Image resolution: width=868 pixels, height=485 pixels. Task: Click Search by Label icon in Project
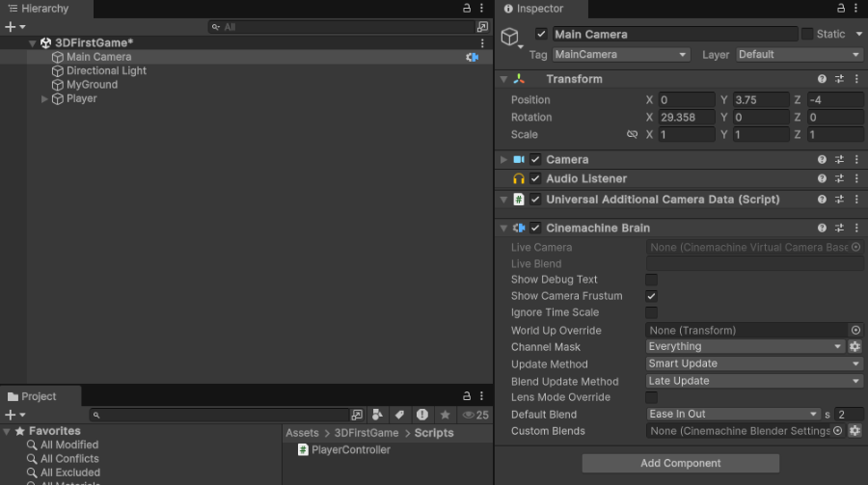pyautogui.click(x=399, y=415)
